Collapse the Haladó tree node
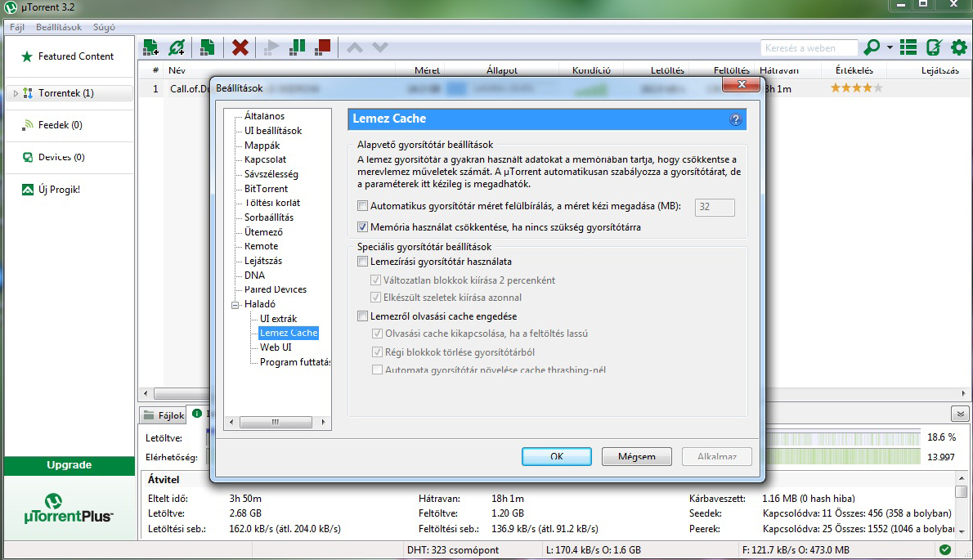This screenshot has height=560, width=973. [235, 304]
